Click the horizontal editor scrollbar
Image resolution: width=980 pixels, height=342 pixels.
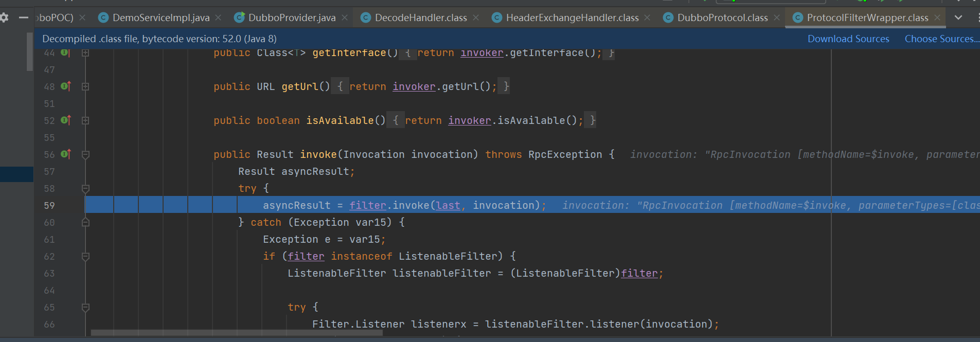237,333
